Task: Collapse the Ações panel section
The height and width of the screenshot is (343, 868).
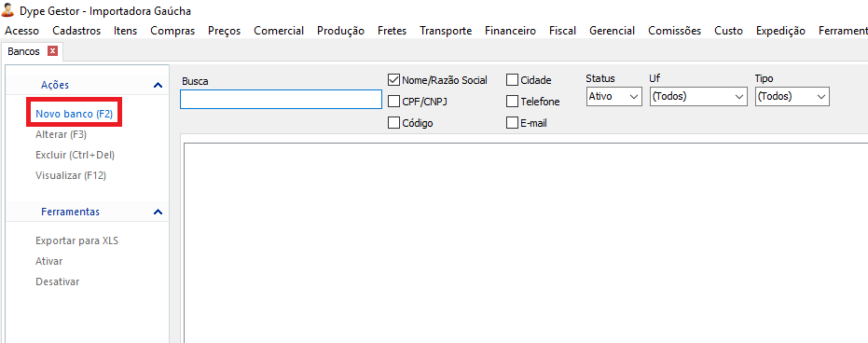Action: [158, 85]
